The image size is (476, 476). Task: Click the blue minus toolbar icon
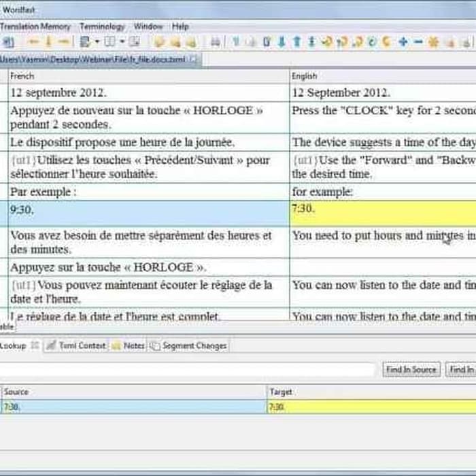click(x=418, y=42)
